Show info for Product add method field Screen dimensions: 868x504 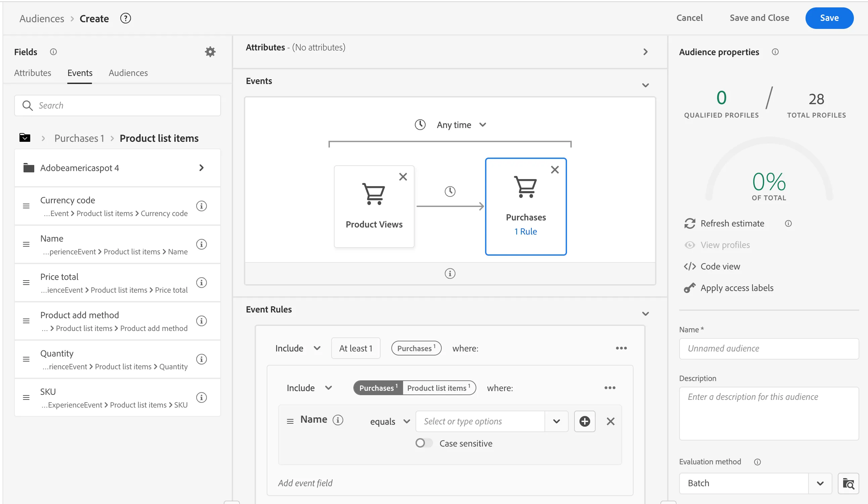tap(202, 321)
